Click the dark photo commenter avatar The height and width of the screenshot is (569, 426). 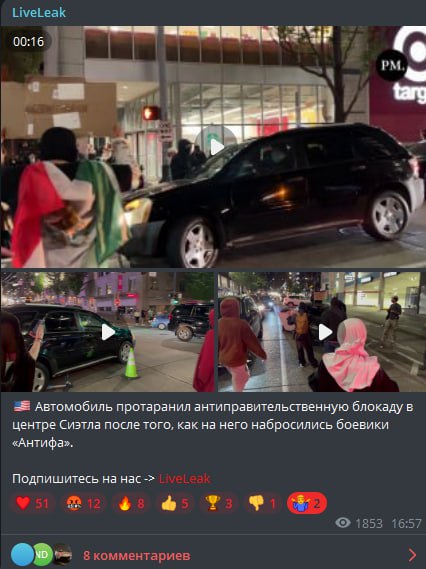tap(62, 555)
